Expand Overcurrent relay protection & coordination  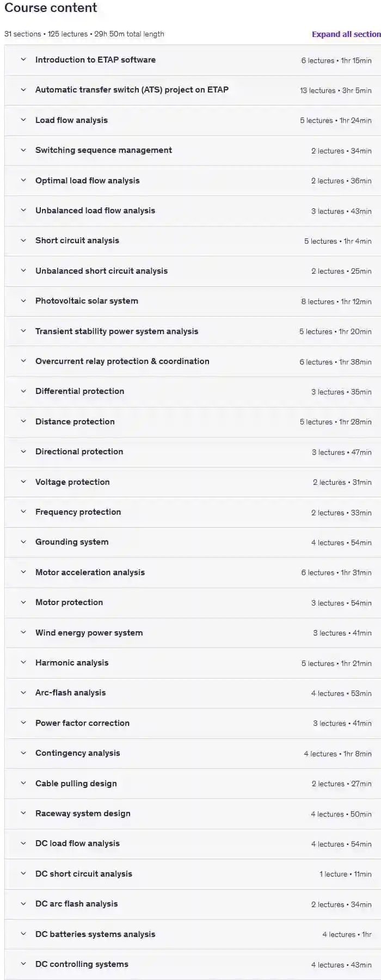click(x=122, y=361)
